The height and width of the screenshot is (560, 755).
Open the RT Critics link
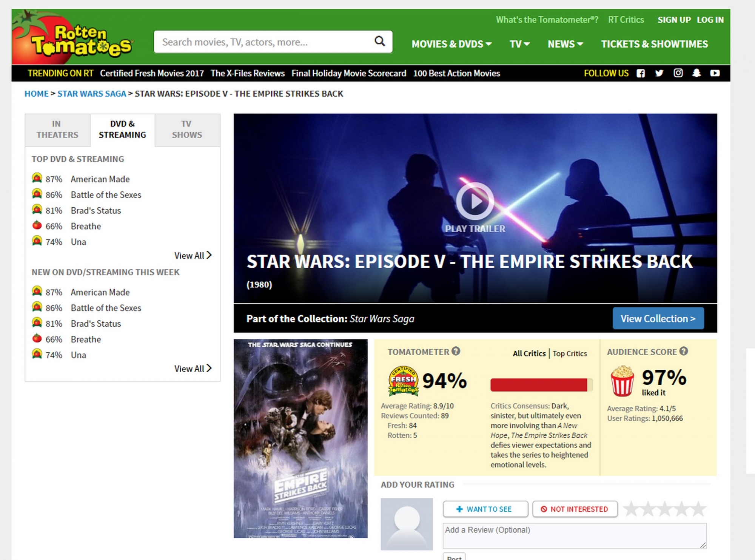click(626, 20)
